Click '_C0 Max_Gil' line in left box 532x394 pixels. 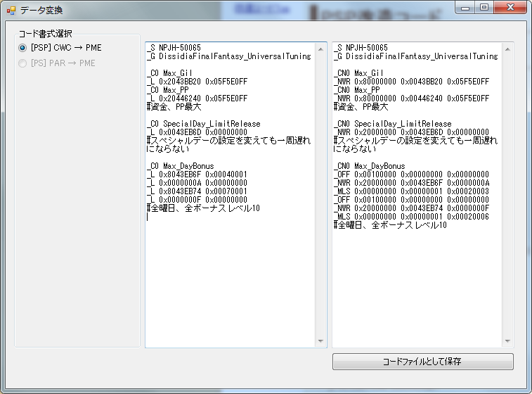[x=169, y=73]
